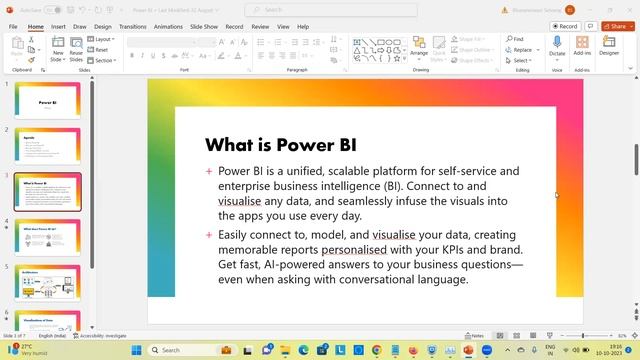Image resolution: width=640 pixels, height=360 pixels.
Task: Open the Select dropdown
Action: pyautogui.click(x=519, y=60)
